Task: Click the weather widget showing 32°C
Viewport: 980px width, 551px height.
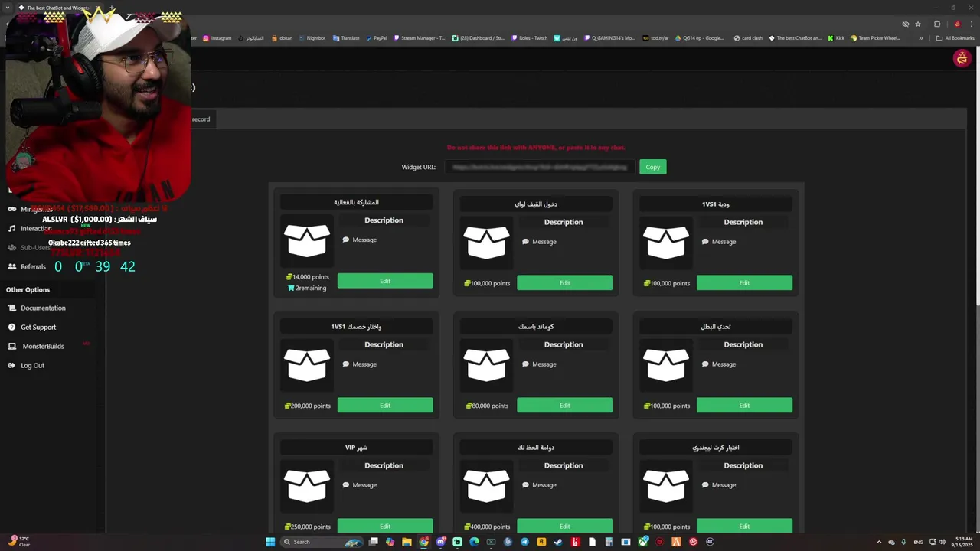Action: [19, 542]
